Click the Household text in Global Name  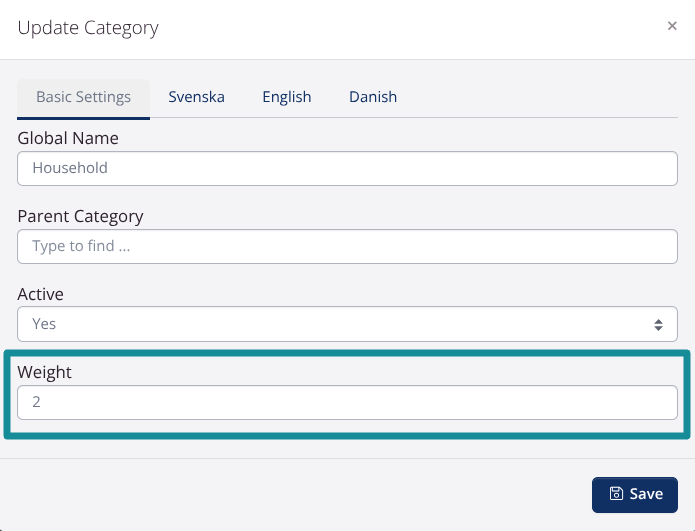tap(70, 168)
